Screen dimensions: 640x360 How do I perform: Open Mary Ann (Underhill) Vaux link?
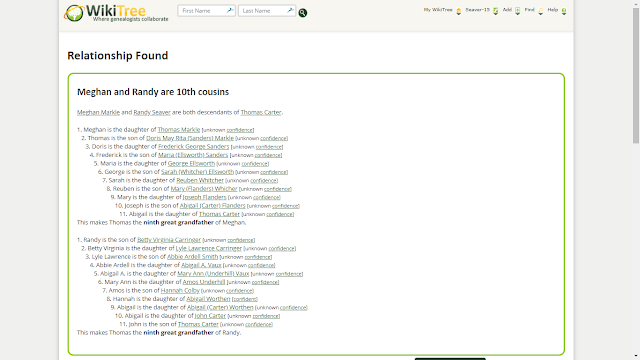point(213,273)
